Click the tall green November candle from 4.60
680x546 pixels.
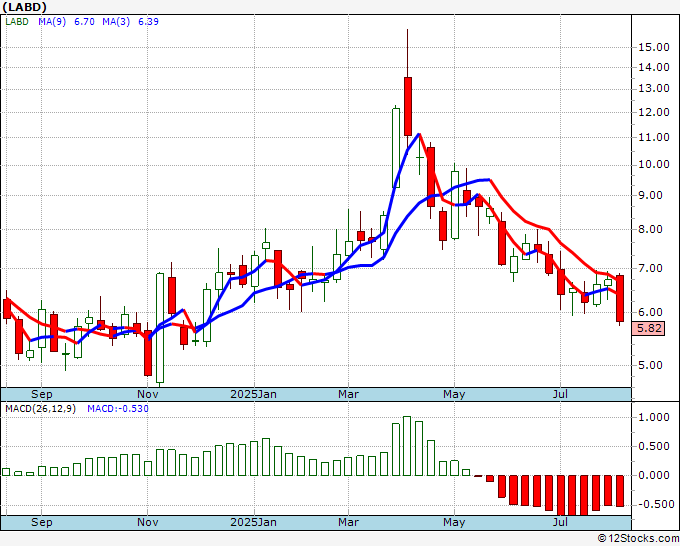160,328
